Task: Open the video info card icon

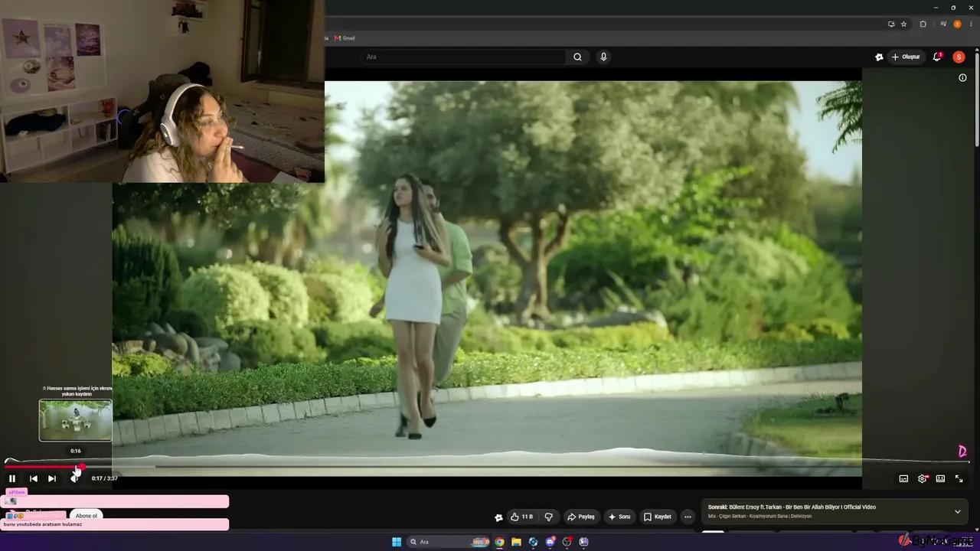Action: tap(962, 77)
